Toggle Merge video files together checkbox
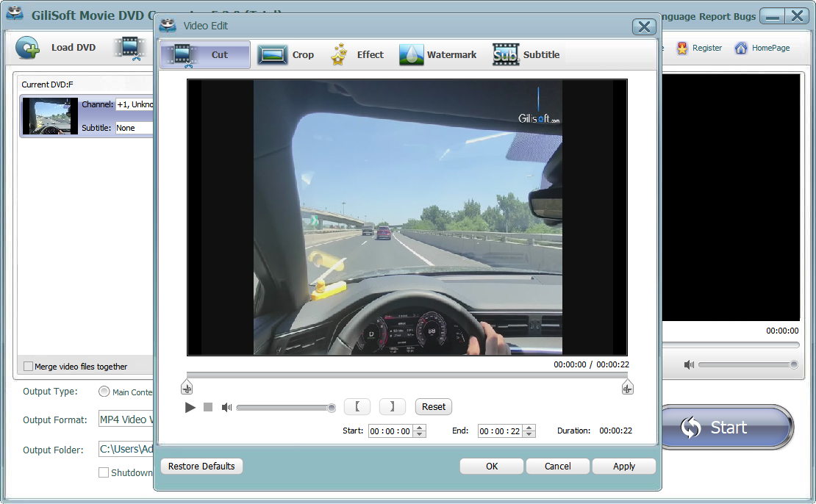Image resolution: width=816 pixels, height=504 pixels. (28, 366)
